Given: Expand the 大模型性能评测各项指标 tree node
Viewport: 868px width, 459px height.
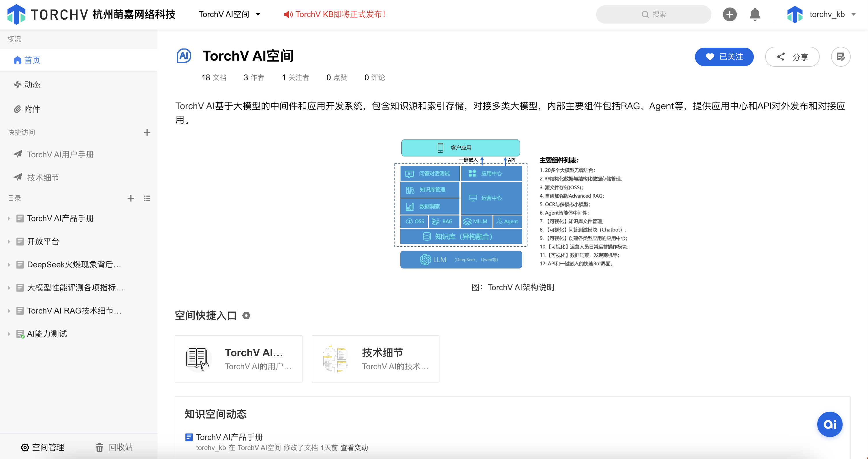Looking at the screenshot, I should (x=9, y=288).
